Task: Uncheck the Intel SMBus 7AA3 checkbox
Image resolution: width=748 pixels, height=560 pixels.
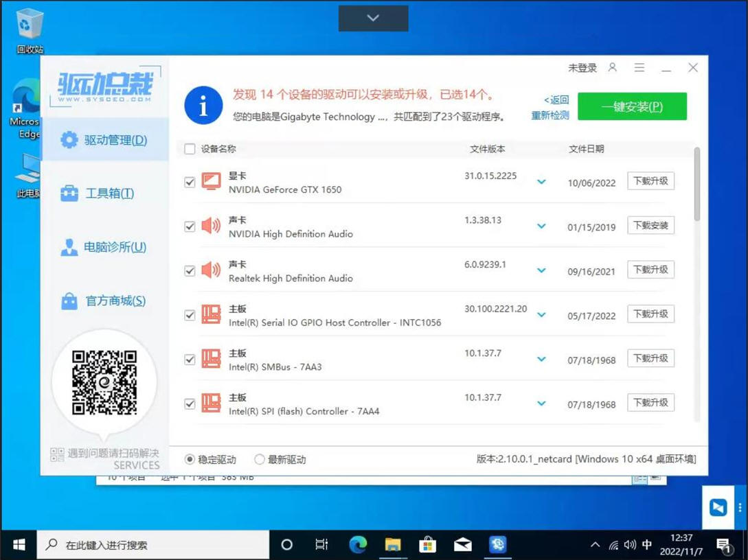Action: pos(190,360)
